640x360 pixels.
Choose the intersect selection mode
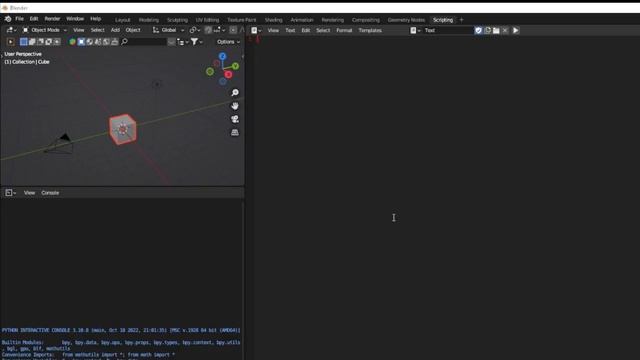coord(57,42)
